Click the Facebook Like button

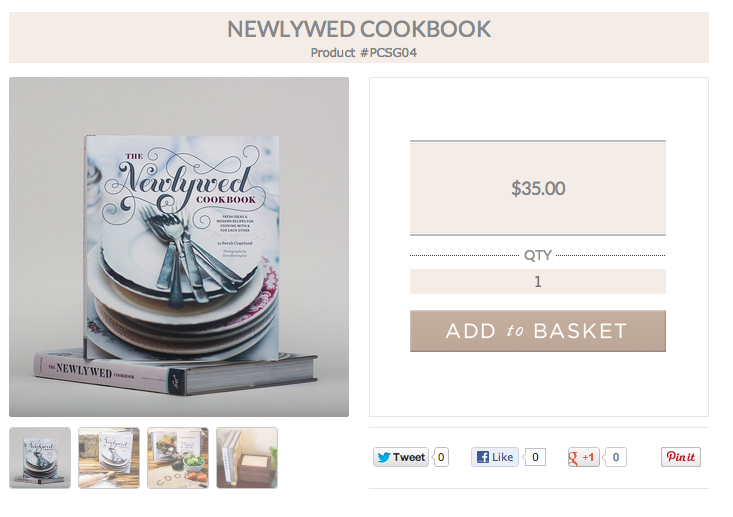coord(495,457)
